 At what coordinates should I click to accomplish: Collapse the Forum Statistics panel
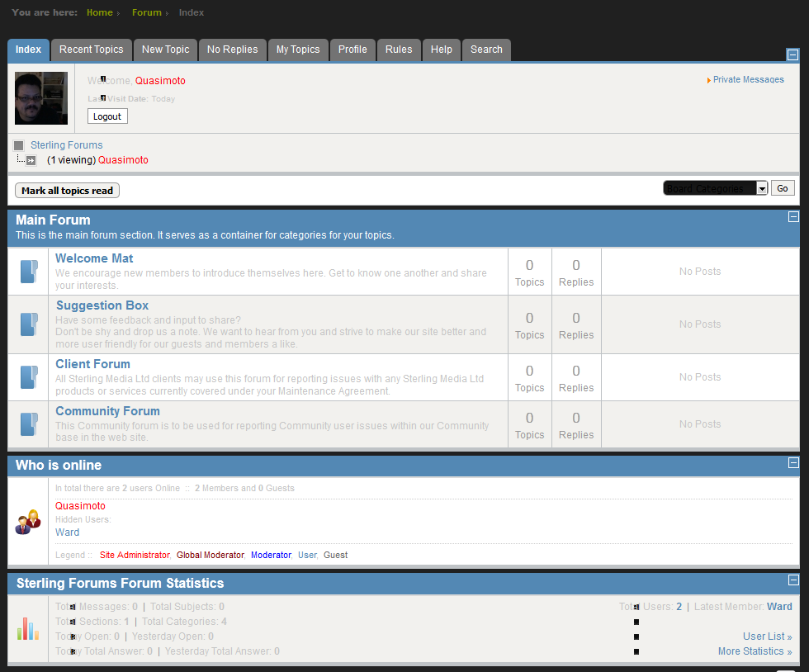tap(793, 580)
